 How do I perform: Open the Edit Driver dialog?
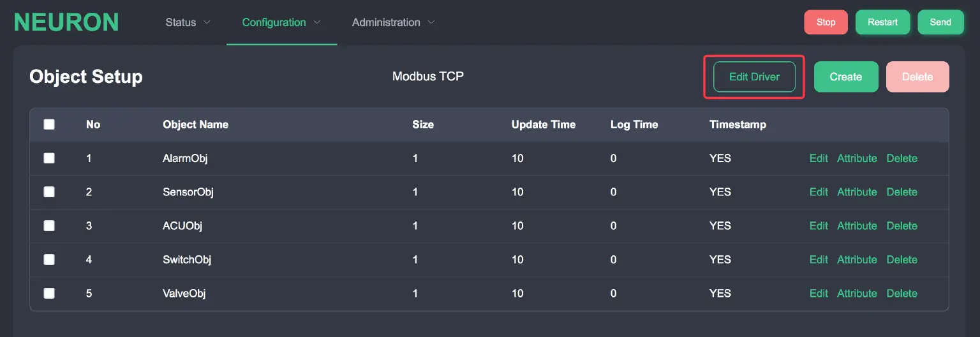(x=754, y=77)
